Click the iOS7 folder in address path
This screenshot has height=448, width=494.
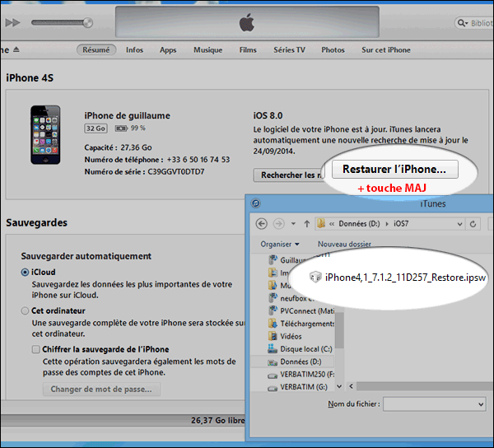pyautogui.click(x=401, y=224)
